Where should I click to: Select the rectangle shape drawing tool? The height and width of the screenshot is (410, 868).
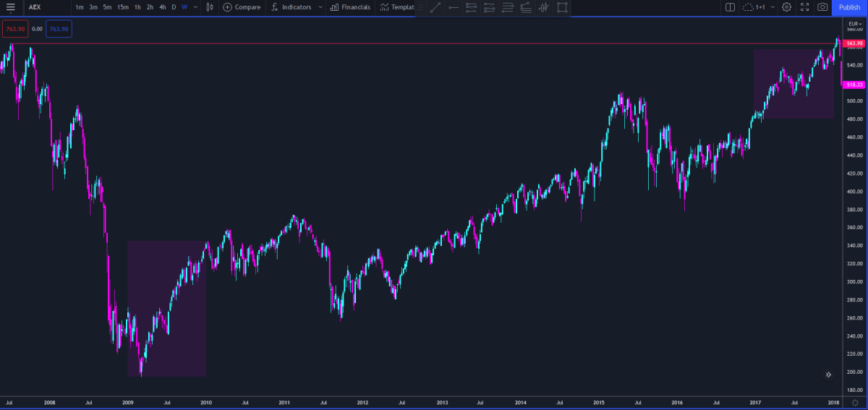click(562, 8)
